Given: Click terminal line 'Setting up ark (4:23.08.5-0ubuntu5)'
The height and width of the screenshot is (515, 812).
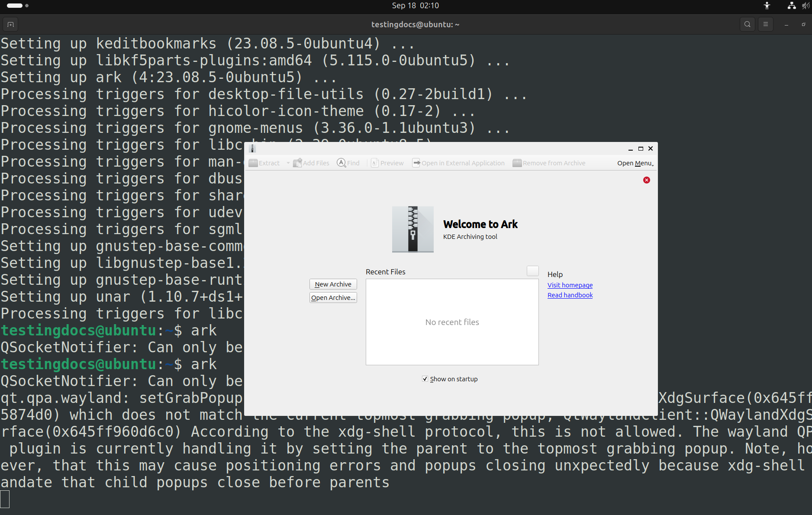Looking at the screenshot, I should (x=169, y=77).
